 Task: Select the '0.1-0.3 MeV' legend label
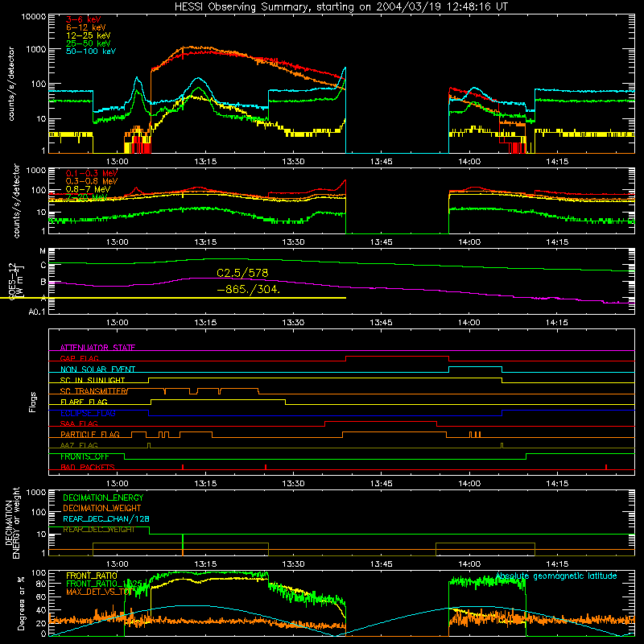coord(92,173)
